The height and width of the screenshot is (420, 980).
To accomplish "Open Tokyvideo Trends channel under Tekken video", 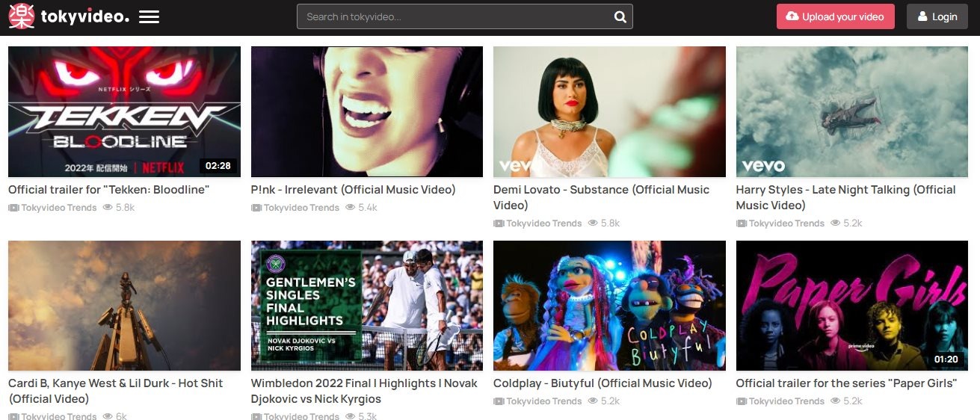I will pyautogui.click(x=59, y=208).
